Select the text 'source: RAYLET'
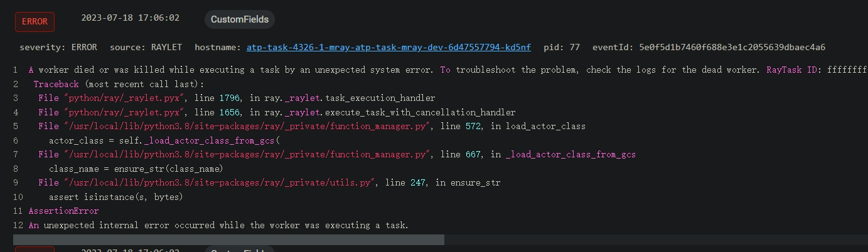The image size is (868, 252). [146, 47]
